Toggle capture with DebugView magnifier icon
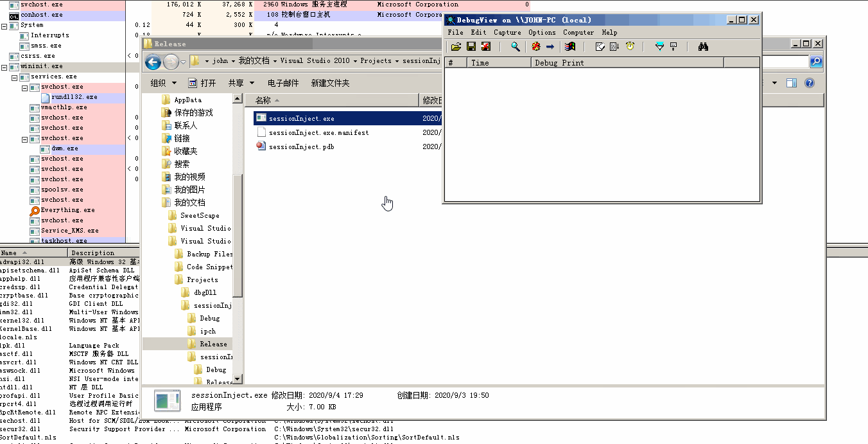The width and height of the screenshot is (868, 444). pyautogui.click(x=515, y=47)
